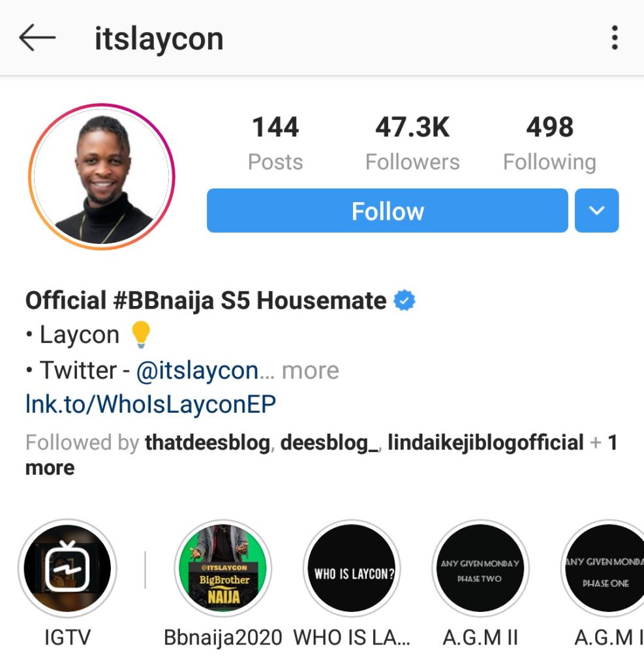View the 144 Posts count
The height and width of the screenshot is (668, 644).
coord(275,143)
